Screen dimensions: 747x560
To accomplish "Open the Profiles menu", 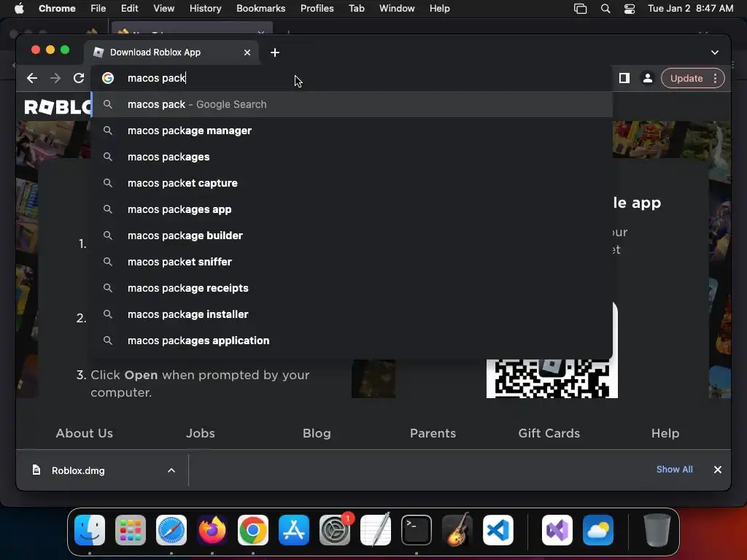I will point(317,9).
